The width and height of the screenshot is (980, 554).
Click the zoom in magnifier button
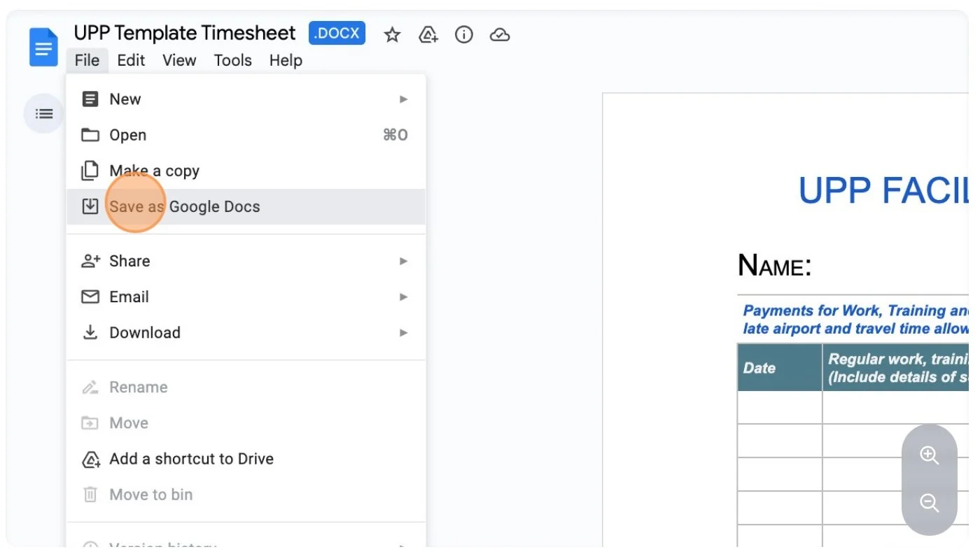click(x=929, y=455)
